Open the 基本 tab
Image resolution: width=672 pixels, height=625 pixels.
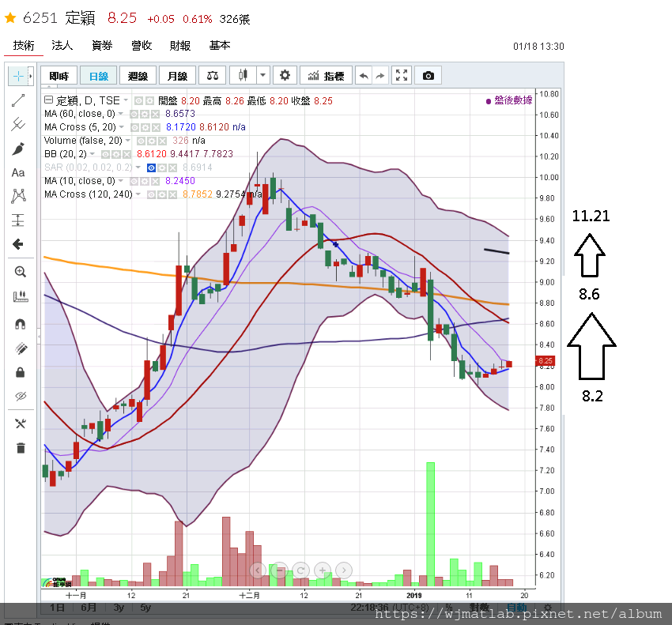tap(220, 45)
